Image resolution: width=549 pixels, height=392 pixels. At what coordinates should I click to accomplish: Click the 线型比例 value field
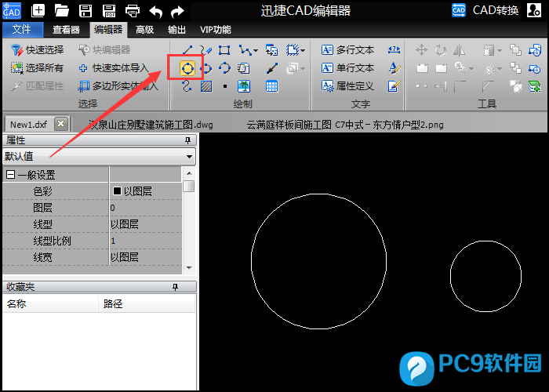(x=146, y=241)
